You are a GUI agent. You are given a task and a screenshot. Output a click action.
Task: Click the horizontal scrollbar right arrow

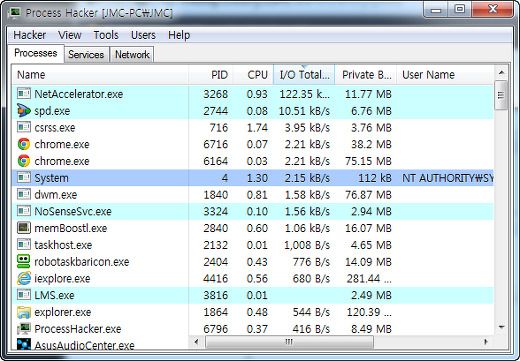(x=486, y=342)
